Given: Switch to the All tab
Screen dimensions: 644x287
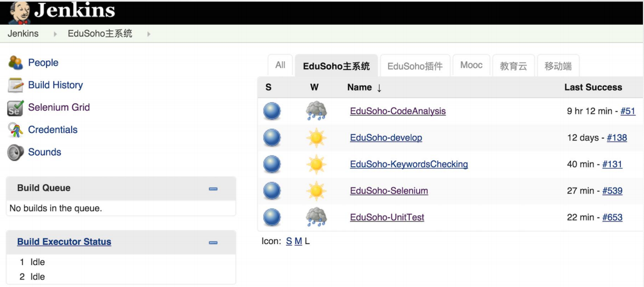Looking at the screenshot, I should click(281, 65).
